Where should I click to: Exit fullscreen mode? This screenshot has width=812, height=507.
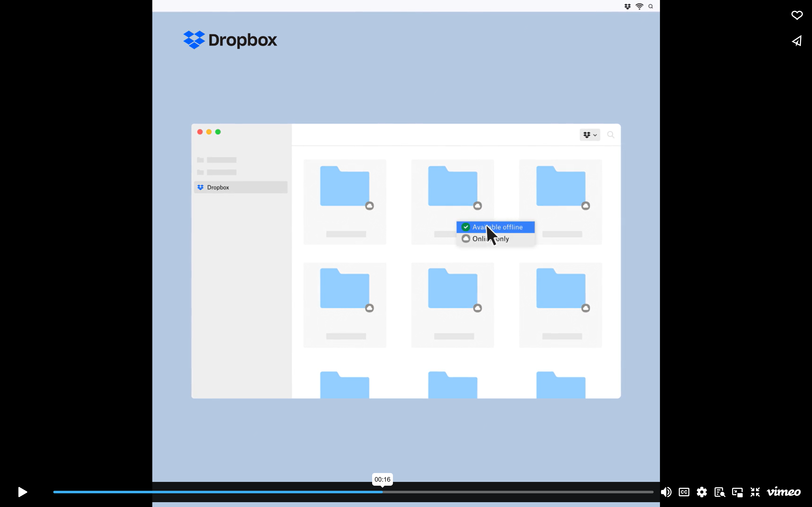point(755,492)
